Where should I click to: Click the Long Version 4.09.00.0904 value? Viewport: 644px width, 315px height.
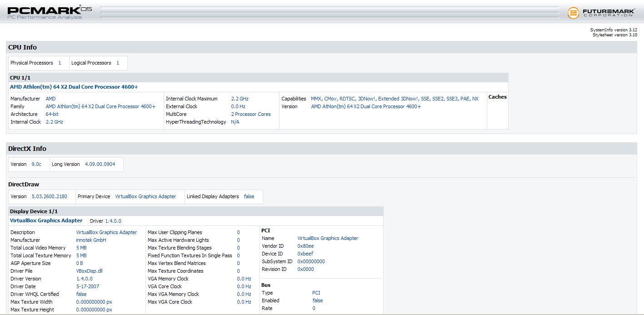click(x=100, y=164)
